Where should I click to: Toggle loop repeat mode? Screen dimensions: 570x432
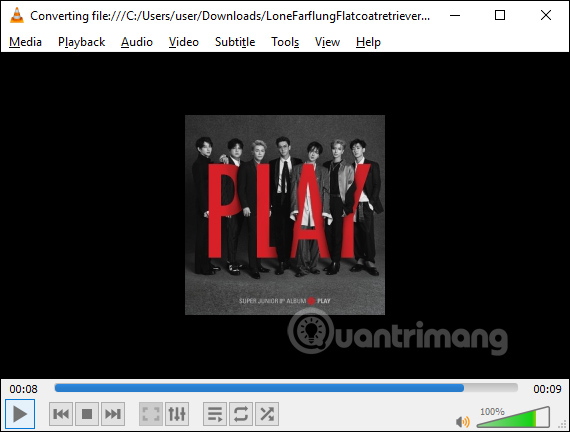tap(241, 414)
